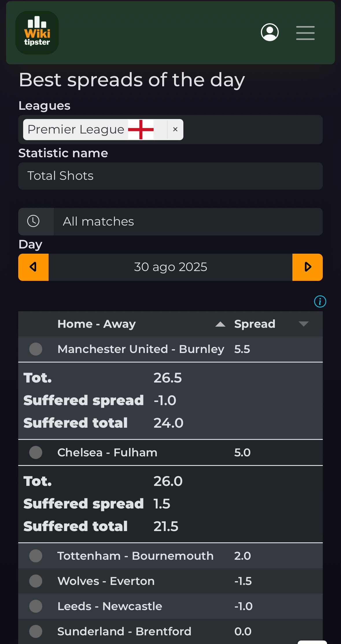Image resolution: width=341 pixels, height=644 pixels.
Task: Sort ascending with the up triangle
Action: coord(220,324)
